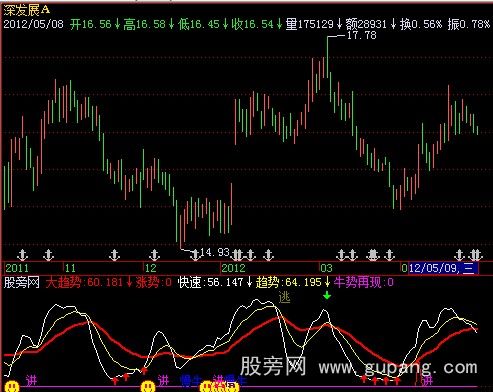Click the 11 month axis label
Viewport: 493px width, 392px height.
[70, 268]
